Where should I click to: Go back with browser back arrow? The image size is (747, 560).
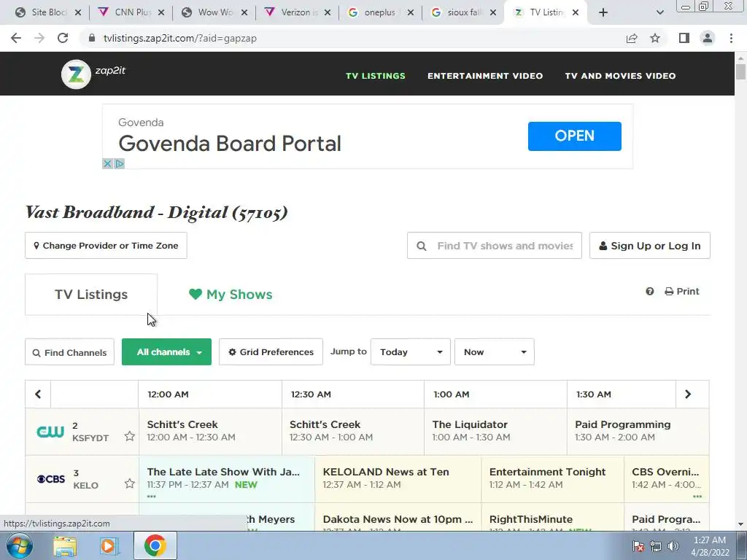tap(16, 38)
